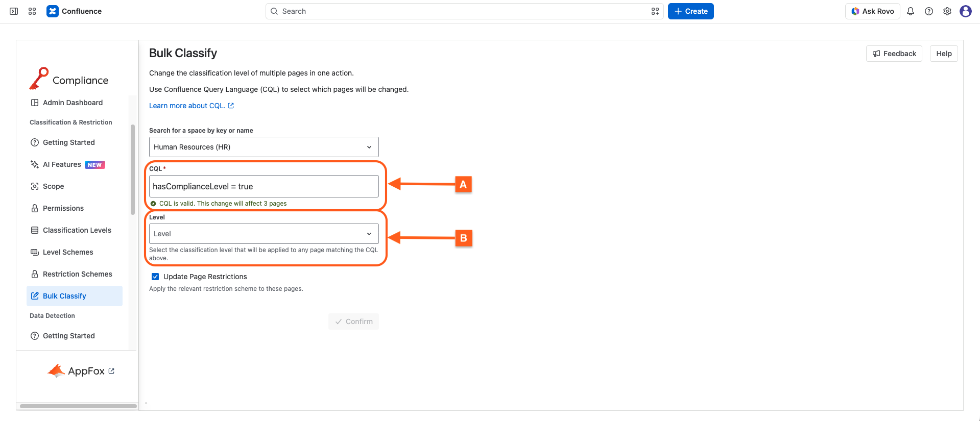This screenshot has width=980, height=421.
Task: Click the AI Features sparkle icon
Action: coord(35,164)
